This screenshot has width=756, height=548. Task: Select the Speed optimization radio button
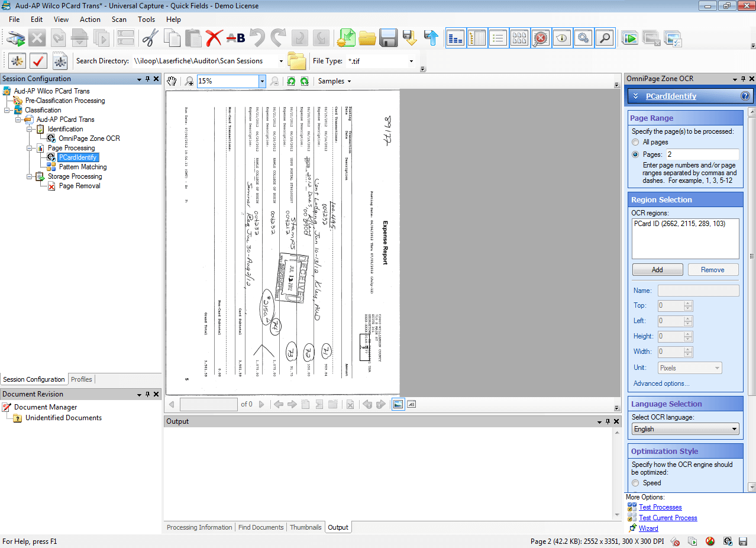pyautogui.click(x=636, y=483)
